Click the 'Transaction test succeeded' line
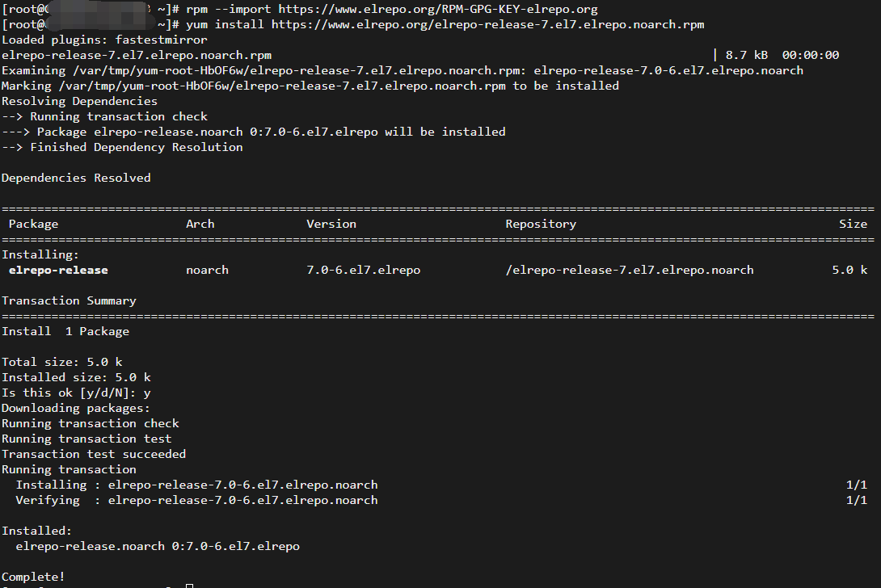This screenshot has width=881, height=588. [x=94, y=454]
